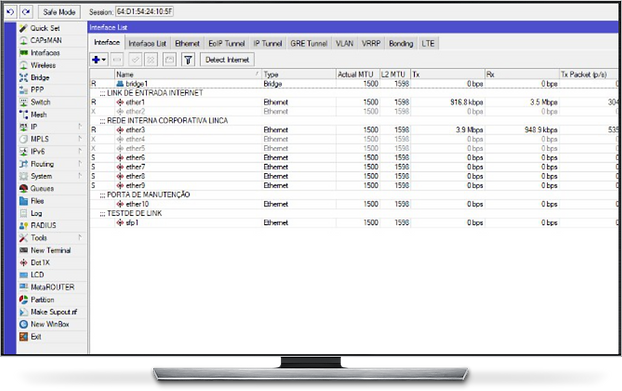Viewport: 622px width, 391px height.
Task: Click the Detect Internet button
Action: [227, 60]
